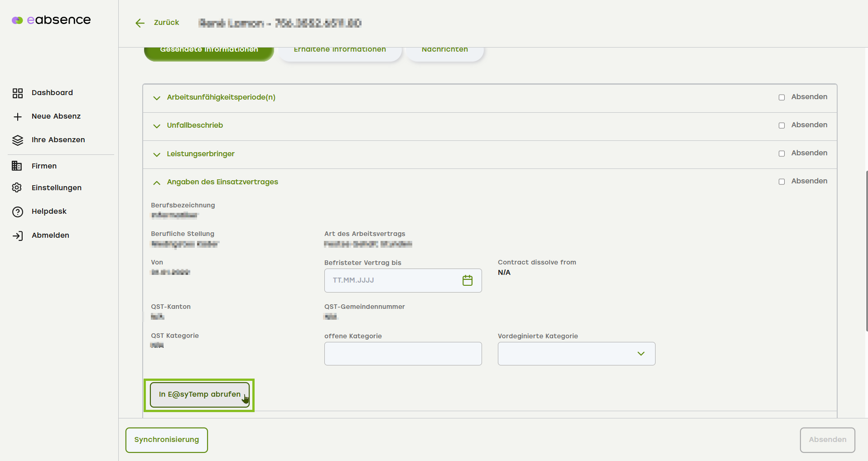Open the Vordeginierte Kategorie dropdown
868x461 pixels.
[576, 354]
